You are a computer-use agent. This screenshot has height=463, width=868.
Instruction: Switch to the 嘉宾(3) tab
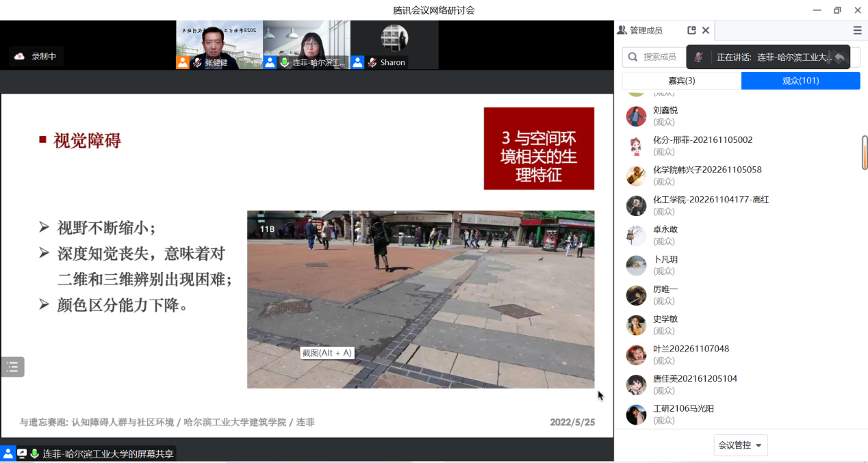tap(681, 81)
